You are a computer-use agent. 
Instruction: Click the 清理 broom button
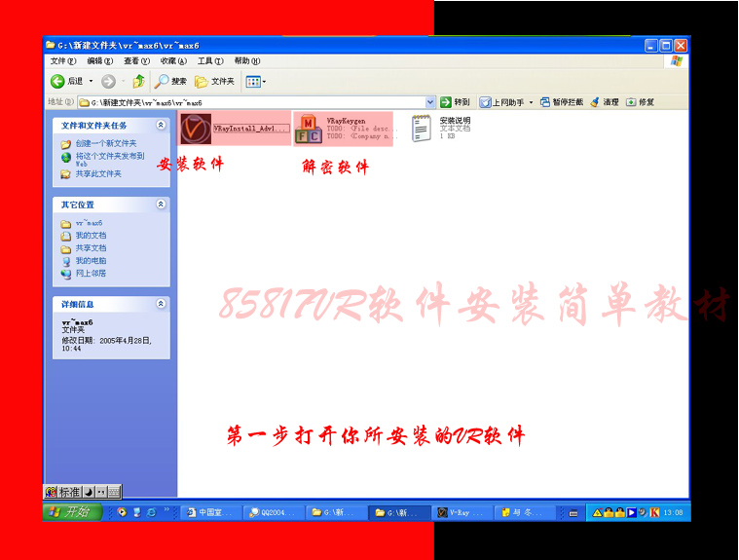605,102
